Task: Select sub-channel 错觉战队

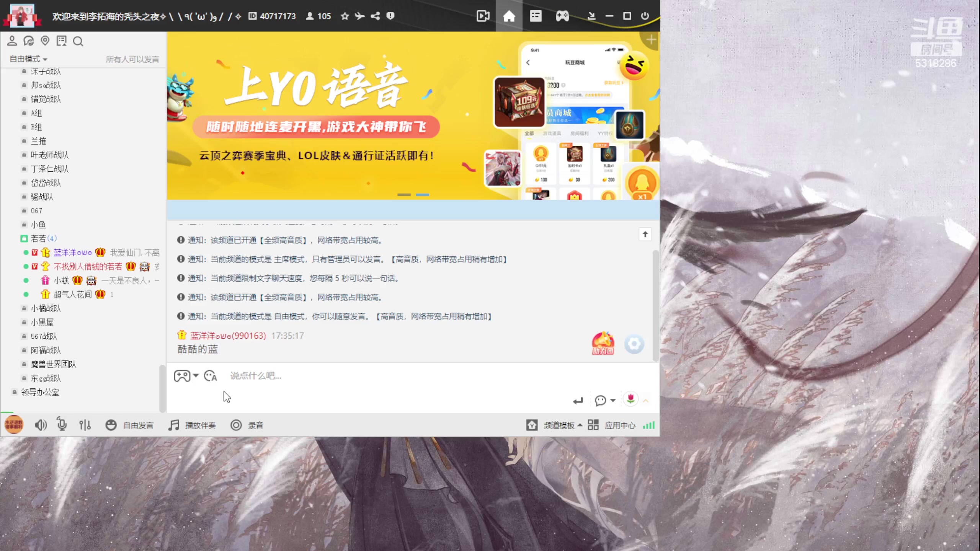Action: click(x=46, y=99)
